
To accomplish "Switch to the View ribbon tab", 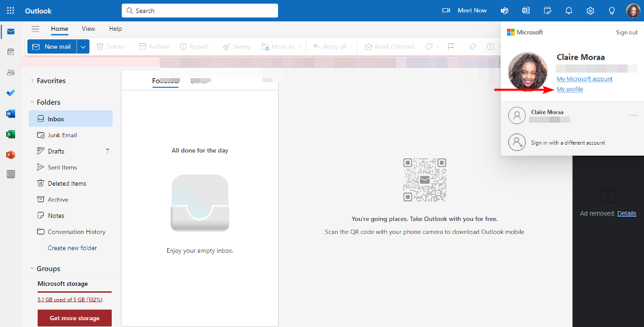I will (88, 29).
